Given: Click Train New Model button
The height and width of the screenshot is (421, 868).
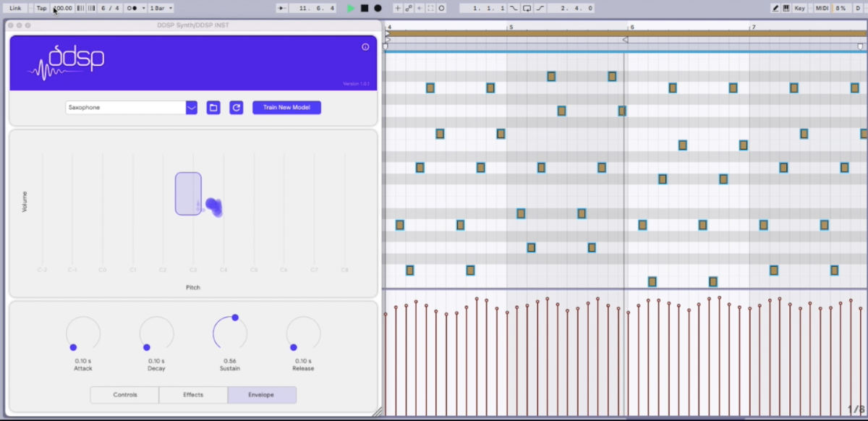Looking at the screenshot, I should (x=286, y=108).
